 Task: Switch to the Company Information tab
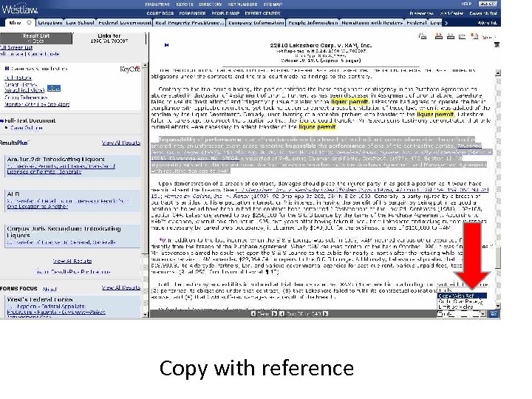pyautogui.click(x=256, y=23)
